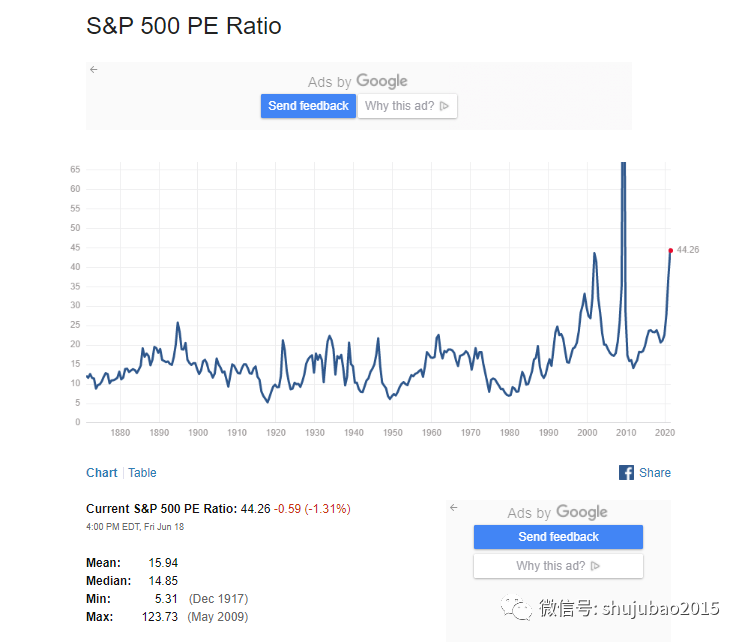The image size is (743, 642).
Task: Click the Max value 123.73 statistic
Action: tap(161, 617)
